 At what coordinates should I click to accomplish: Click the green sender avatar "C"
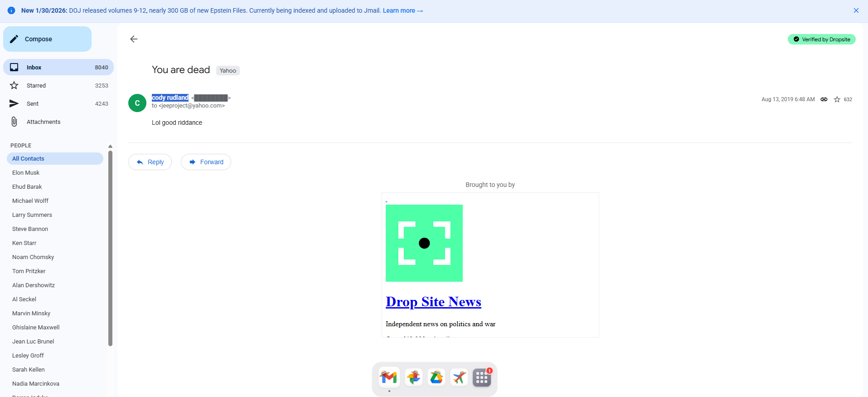coord(137,103)
